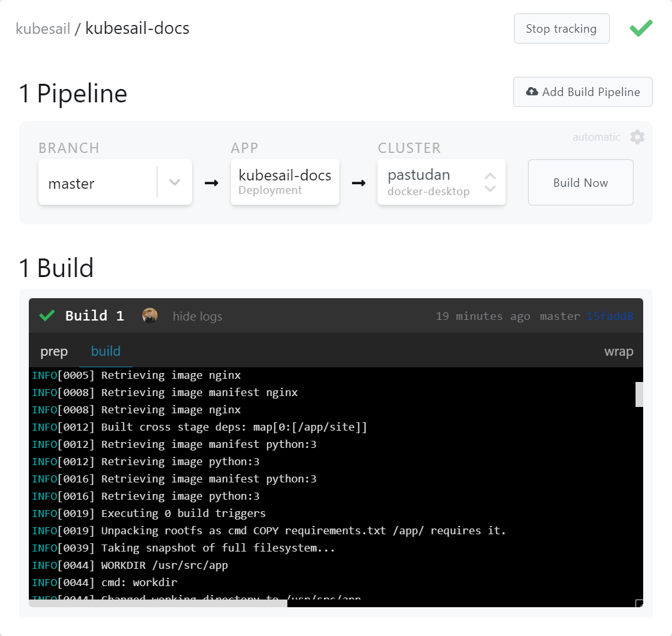Click the '1 Build' heading
The width and height of the screenshot is (672, 636).
click(x=56, y=268)
